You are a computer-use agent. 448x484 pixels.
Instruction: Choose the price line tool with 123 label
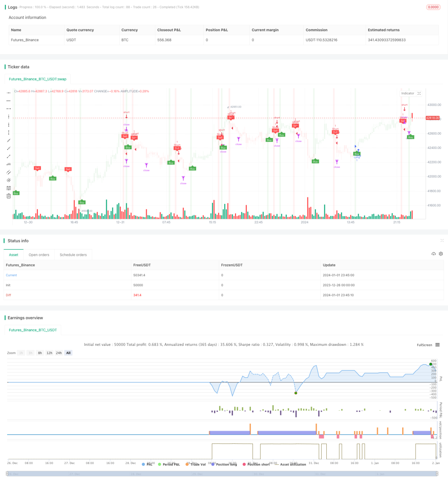(9, 164)
